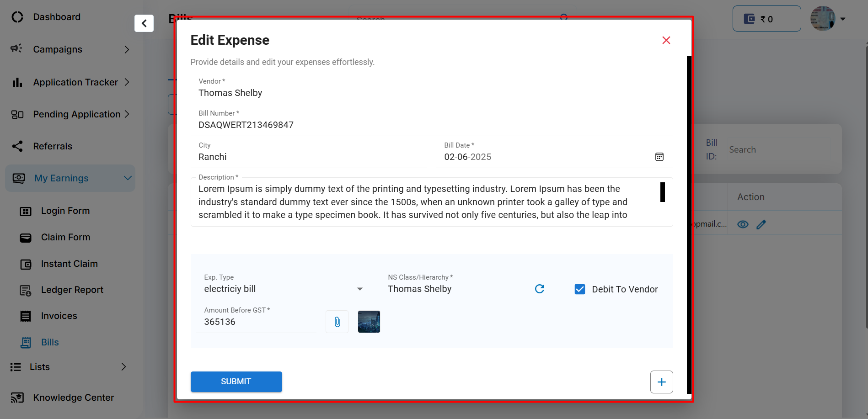Click the Description textarea scrollbar

pos(662,192)
